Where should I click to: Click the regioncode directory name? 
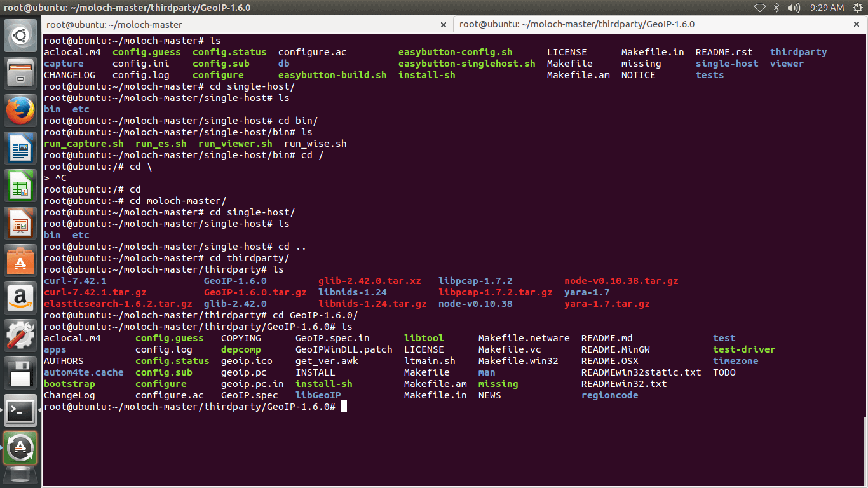pyautogui.click(x=610, y=395)
